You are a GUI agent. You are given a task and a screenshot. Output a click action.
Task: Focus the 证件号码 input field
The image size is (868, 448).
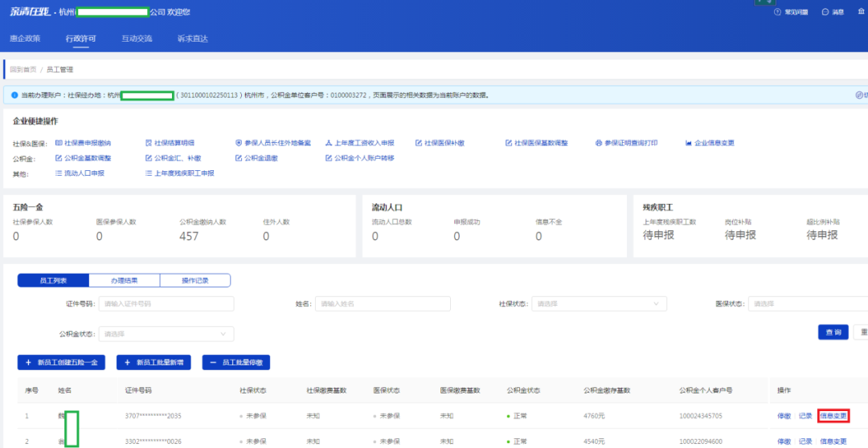tap(166, 303)
